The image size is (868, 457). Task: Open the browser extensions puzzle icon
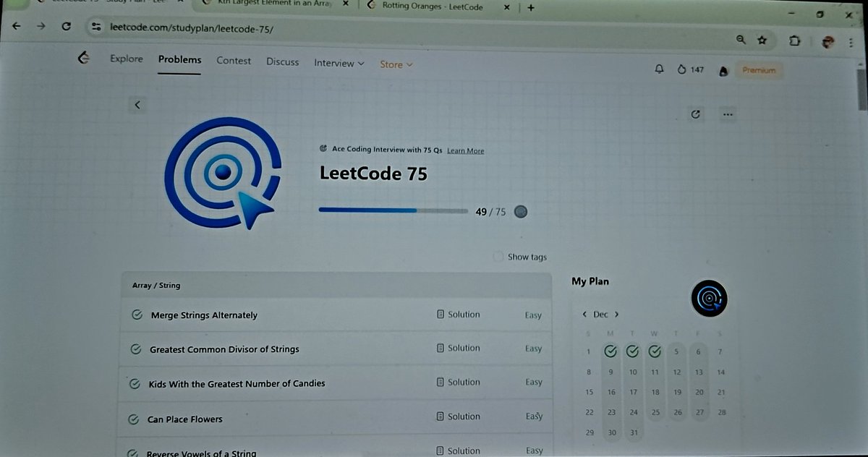pos(795,41)
